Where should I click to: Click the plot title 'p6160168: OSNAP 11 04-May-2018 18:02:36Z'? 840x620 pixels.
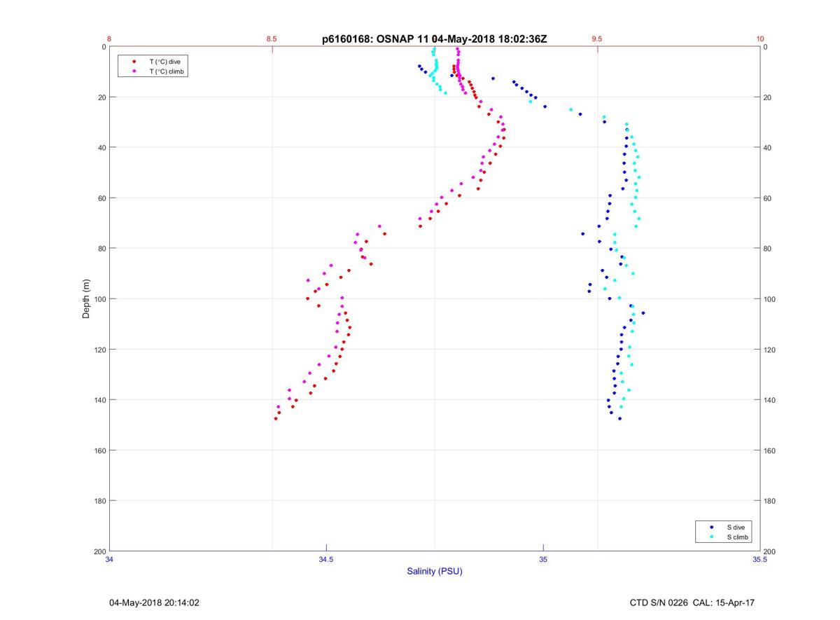(x=435, y=39)
